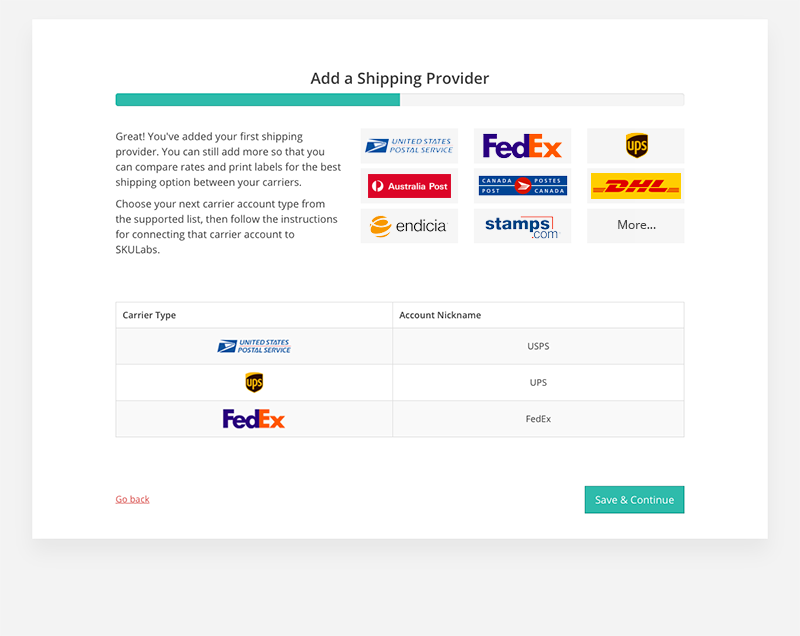
Task: Pick the Endicia carrier logo tile
Action: pyautogui.click(x=409, y=226)
